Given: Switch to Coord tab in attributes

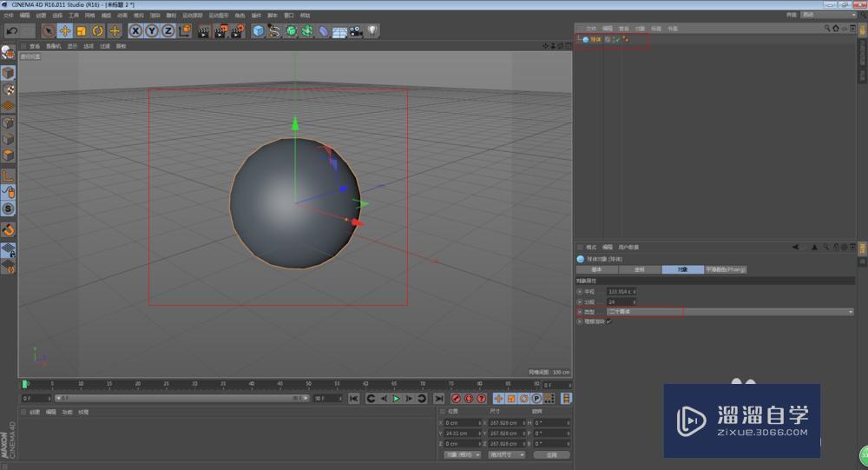Looking at the screenshot, I should pyautogui.click(x=640, y=269).
